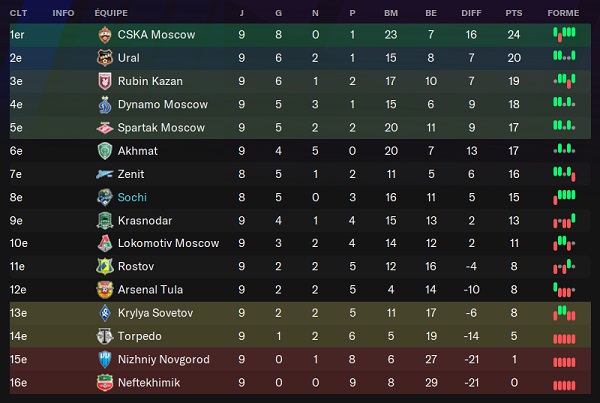Click Nizhniy Novgorod's form indicator bars
Viewport: 600px width, 403px height.
(x=564, y=360)
